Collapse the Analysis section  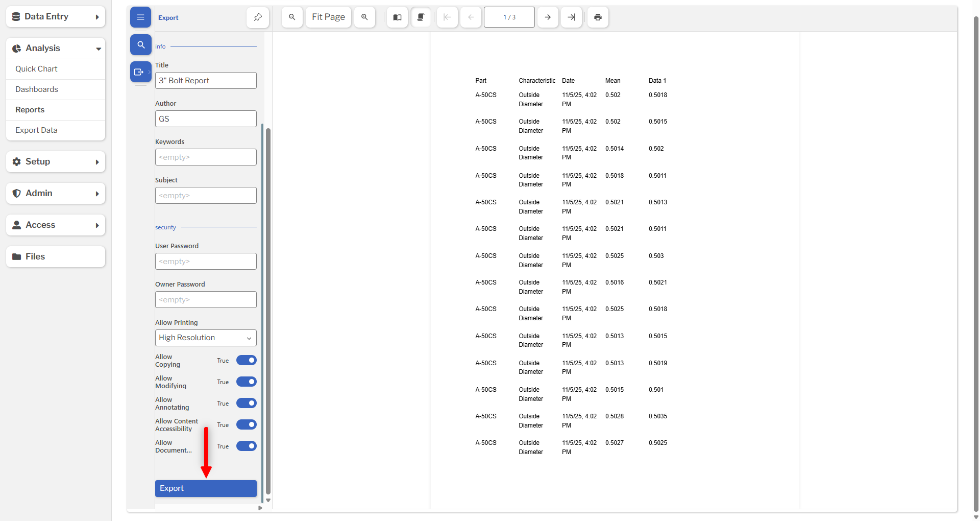click(x=55, y=48)
